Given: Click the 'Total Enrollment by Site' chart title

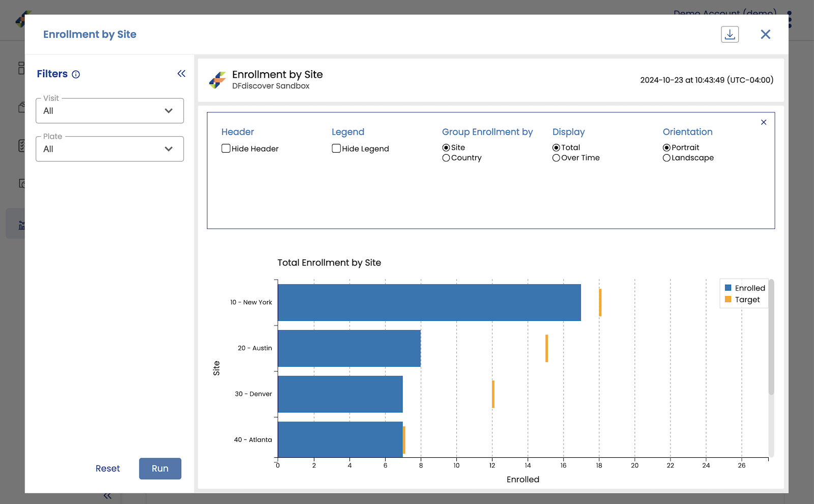Looking at the screenshot, I should pos(329,262).
